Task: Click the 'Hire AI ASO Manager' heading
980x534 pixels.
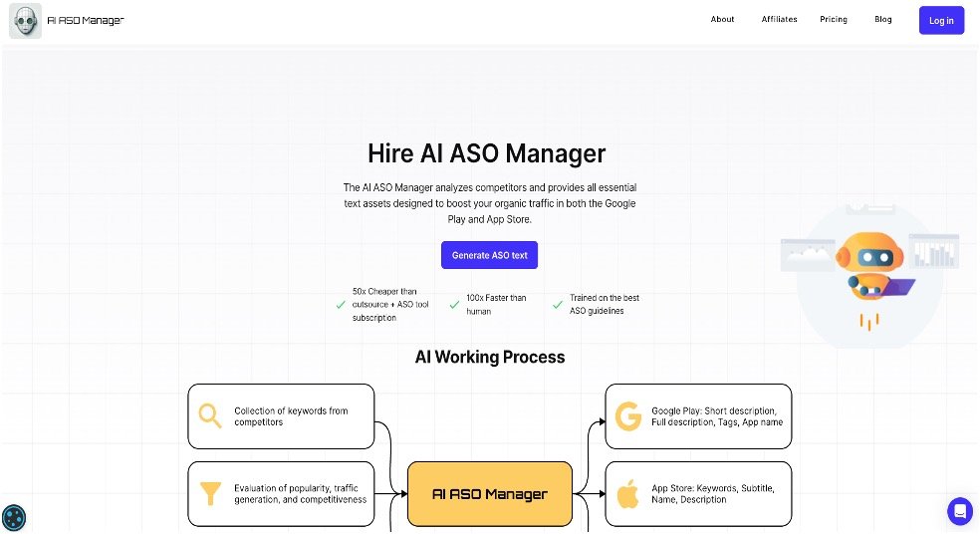Action: tap(486, 153)
